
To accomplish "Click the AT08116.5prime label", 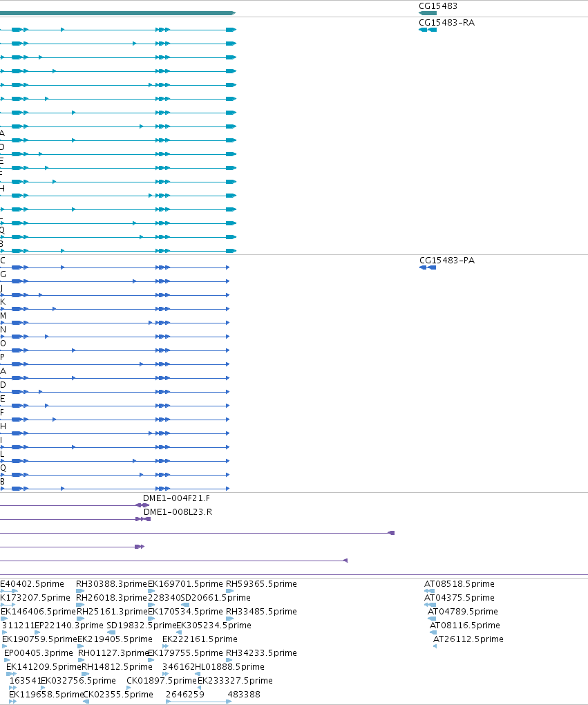I will (x=465, y=626).
